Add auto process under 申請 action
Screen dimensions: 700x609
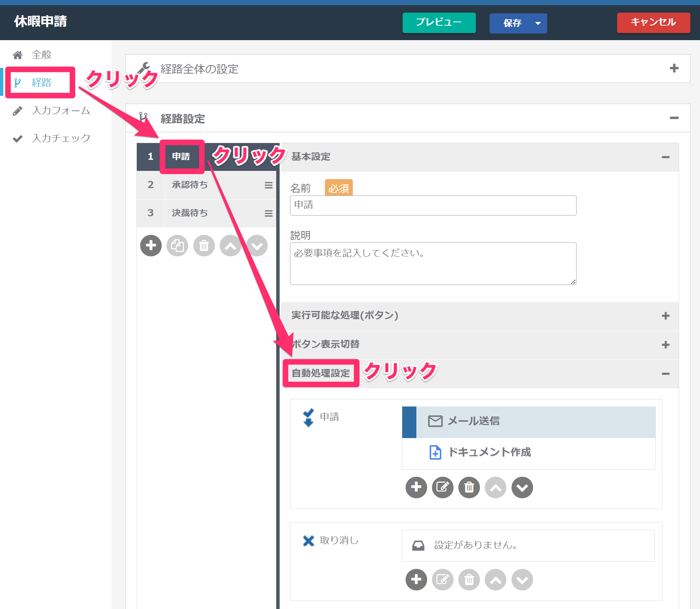tap(416, 487)
